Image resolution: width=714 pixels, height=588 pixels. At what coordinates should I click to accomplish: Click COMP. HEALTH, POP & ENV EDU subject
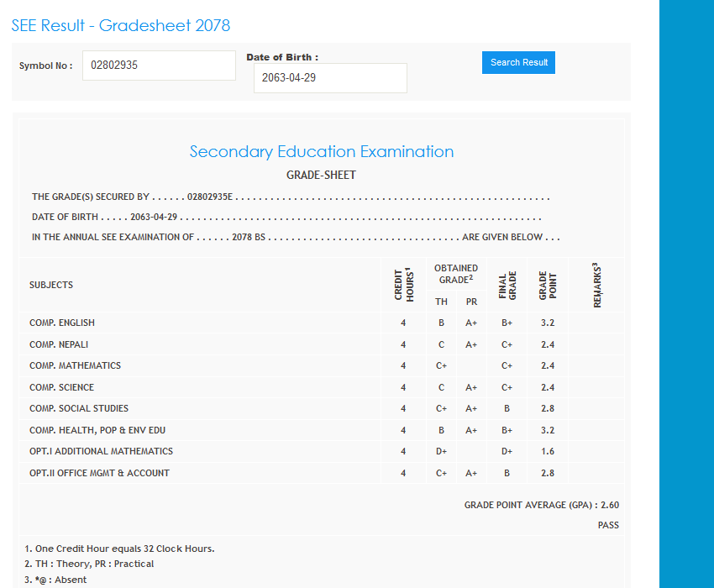(97, 430)
